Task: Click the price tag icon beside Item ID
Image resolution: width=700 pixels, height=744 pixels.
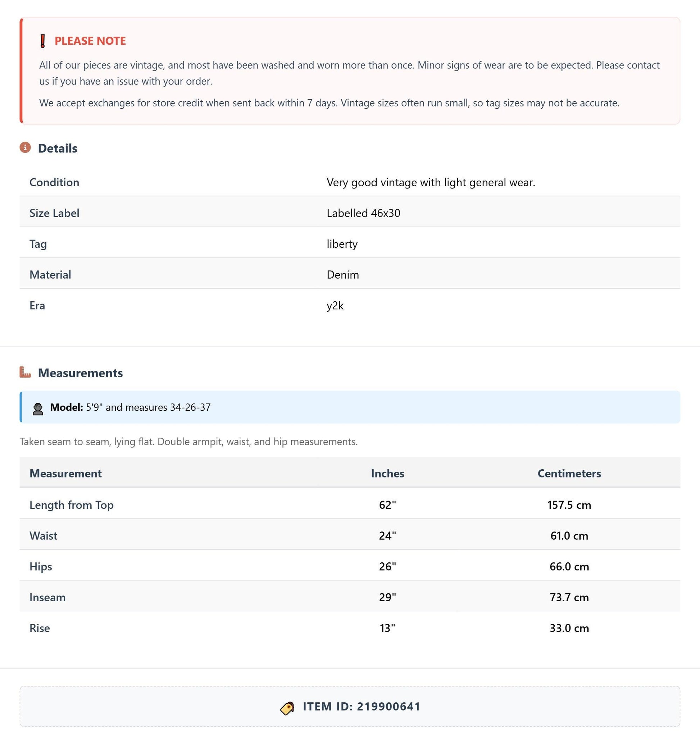Action: 287,708
